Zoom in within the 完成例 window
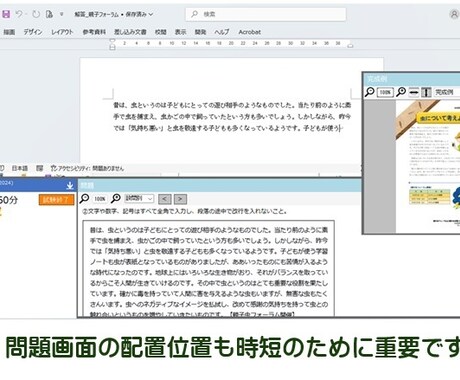The width and height of the screenshot is (460, 380). pos(401,92)
